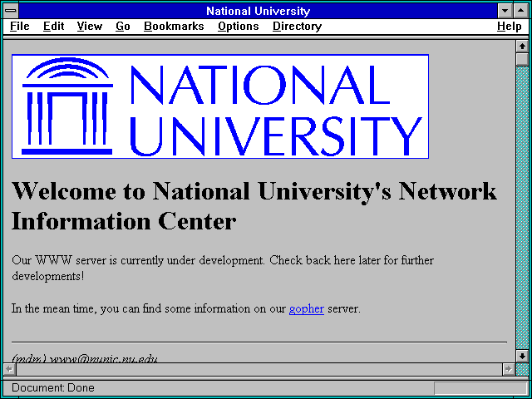The image size is (532, 399).
Task: Open the window control menu box
Action: click(11, 11)
